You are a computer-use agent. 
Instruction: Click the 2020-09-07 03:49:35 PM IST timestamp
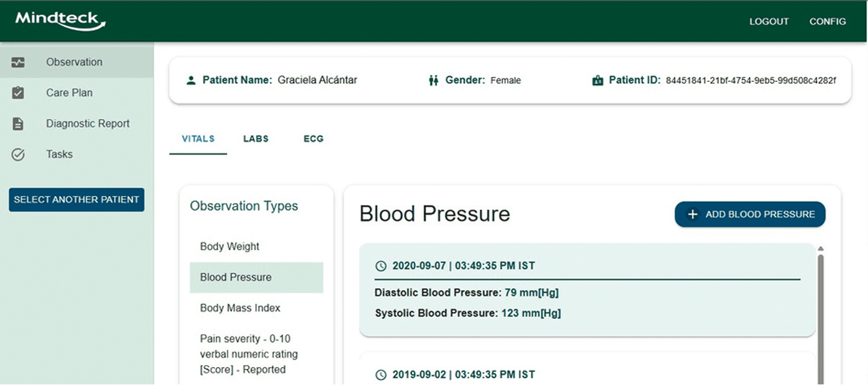tap(463, 266)
